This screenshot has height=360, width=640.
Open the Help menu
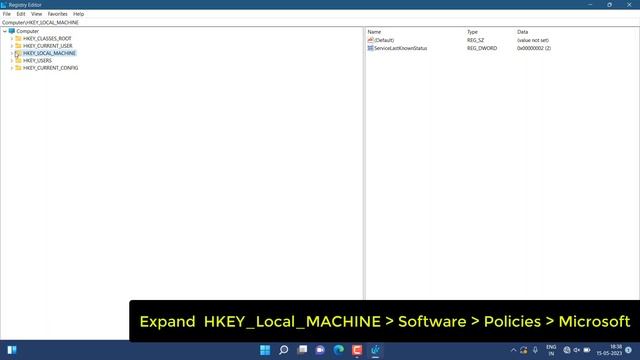[78, 14]
